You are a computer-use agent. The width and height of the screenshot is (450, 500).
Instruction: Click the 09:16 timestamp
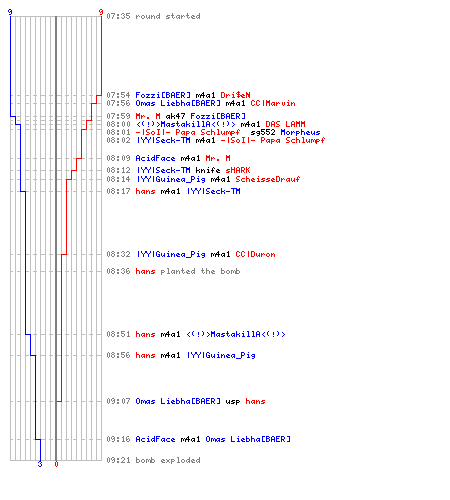tap(118, 439)
